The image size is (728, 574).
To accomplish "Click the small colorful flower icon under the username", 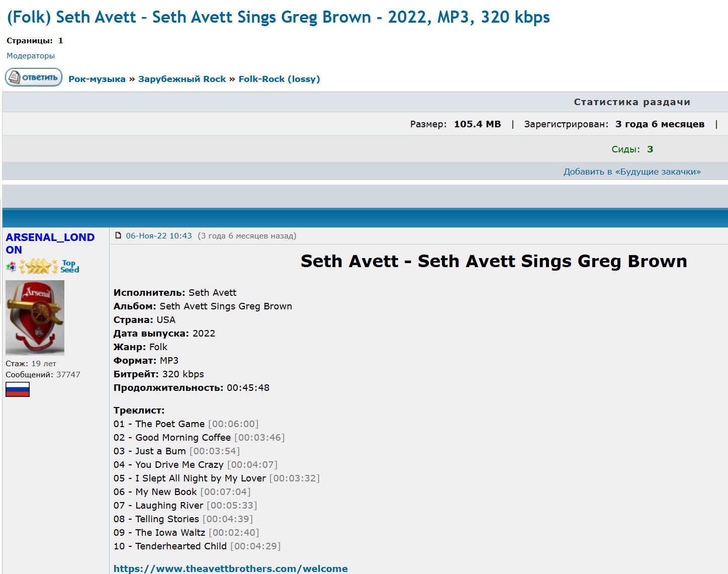I will (11, 266).
